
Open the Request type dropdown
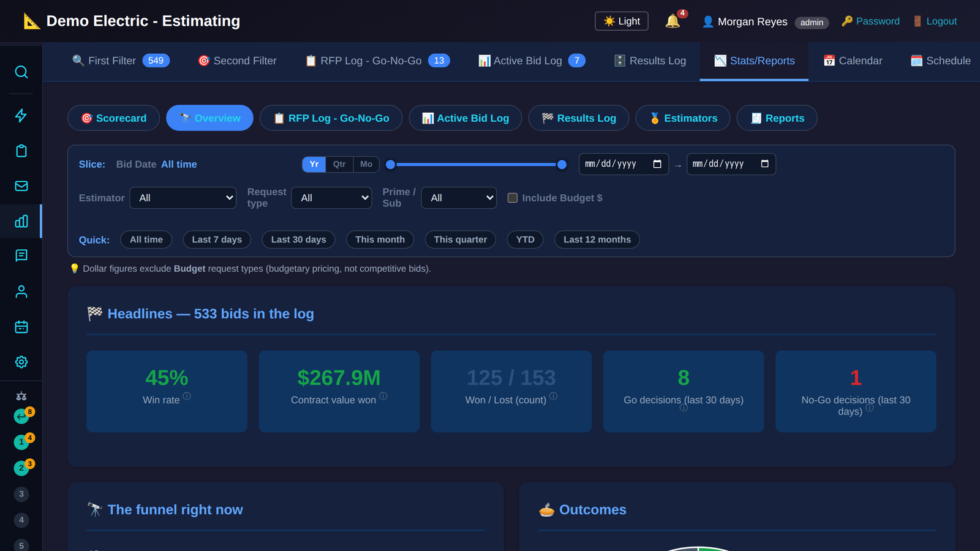click(x=331, y=198)
